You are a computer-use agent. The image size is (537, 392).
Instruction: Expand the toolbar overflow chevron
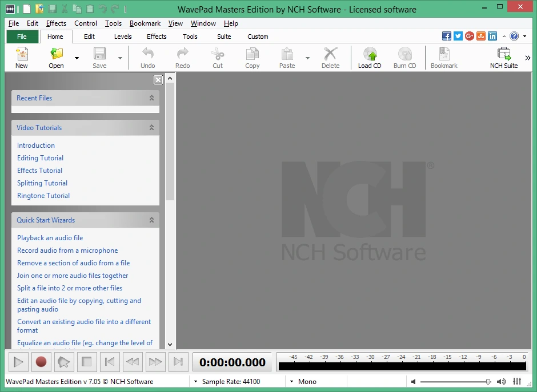pos(528,58)
